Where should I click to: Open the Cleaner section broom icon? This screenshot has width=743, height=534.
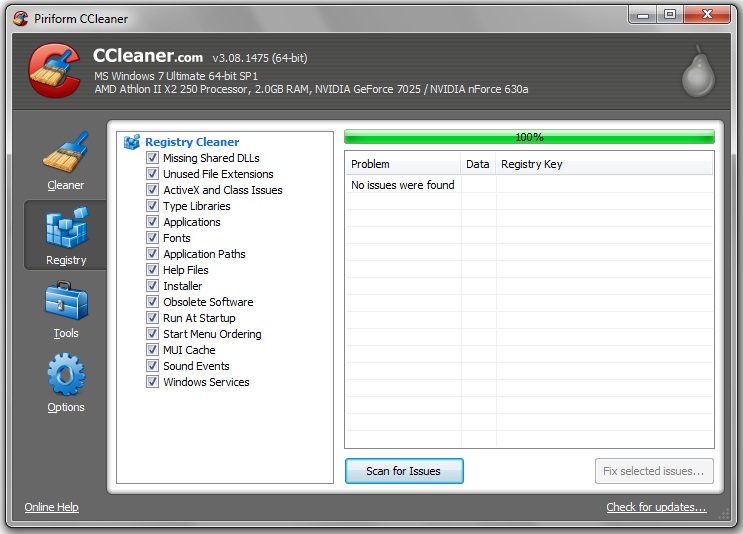point(65,152)
